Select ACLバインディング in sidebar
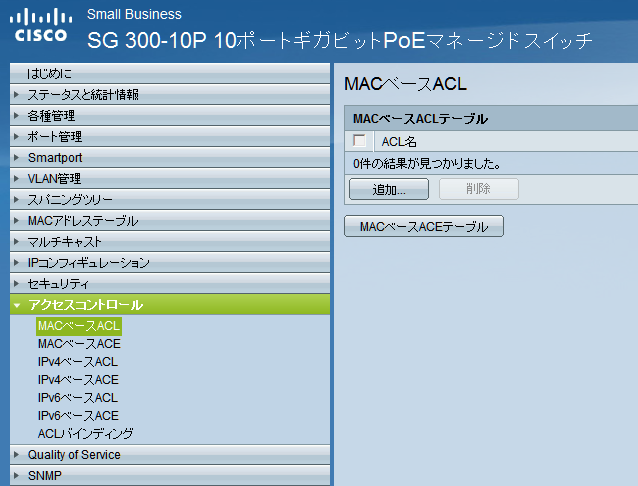 point(85,433)
